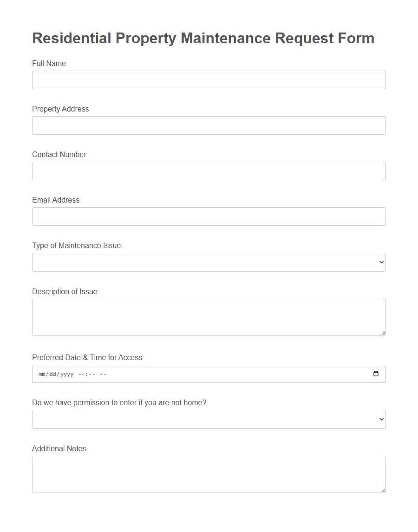The width and height of the screenshot is (418, 532).
Task: Click the Property Address input field
Action: 209,125
